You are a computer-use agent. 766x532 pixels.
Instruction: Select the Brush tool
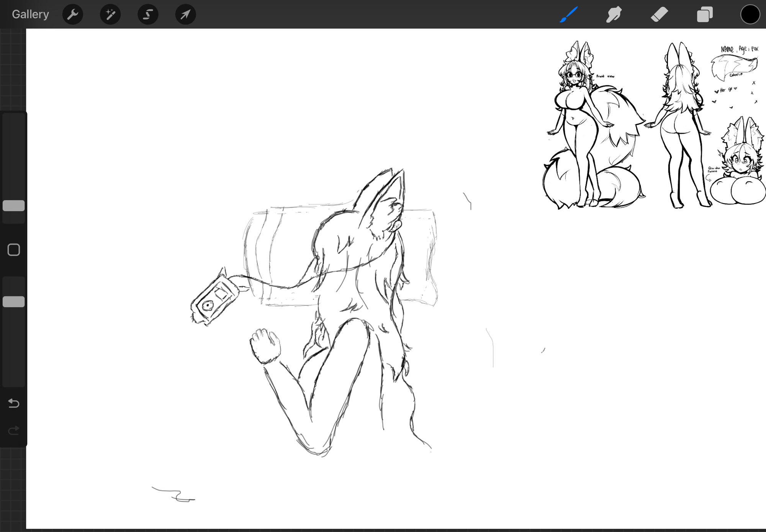[x=568, y=15]
